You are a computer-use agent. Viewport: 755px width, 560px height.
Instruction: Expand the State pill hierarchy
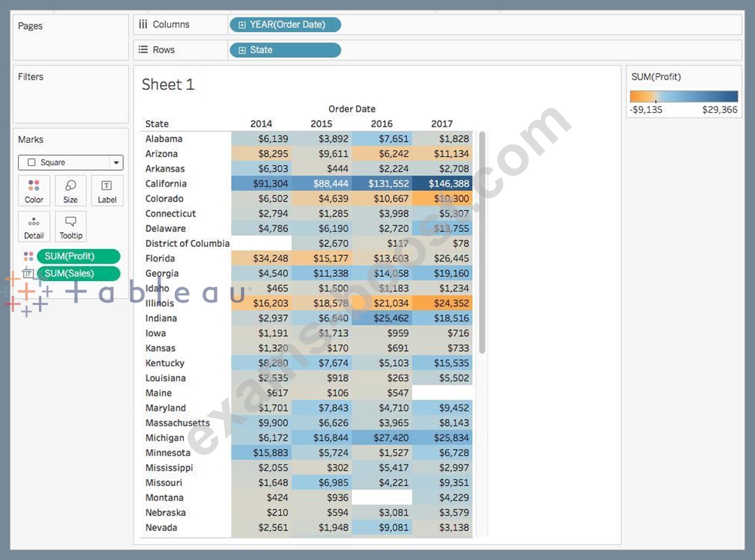(x=242, y=50)
